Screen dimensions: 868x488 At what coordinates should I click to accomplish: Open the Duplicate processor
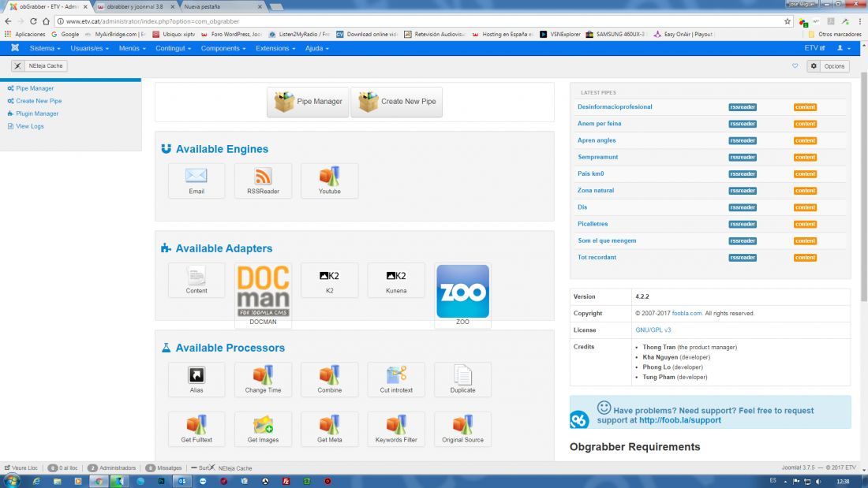pos(462,379)
